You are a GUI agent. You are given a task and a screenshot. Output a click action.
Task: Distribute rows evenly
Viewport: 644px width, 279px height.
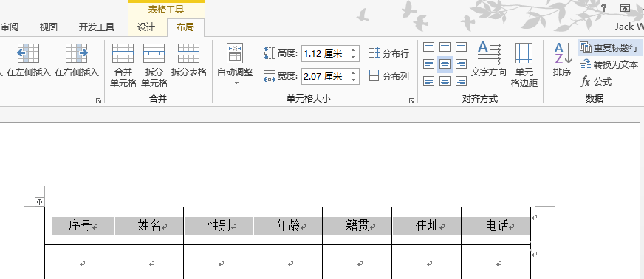388,53
